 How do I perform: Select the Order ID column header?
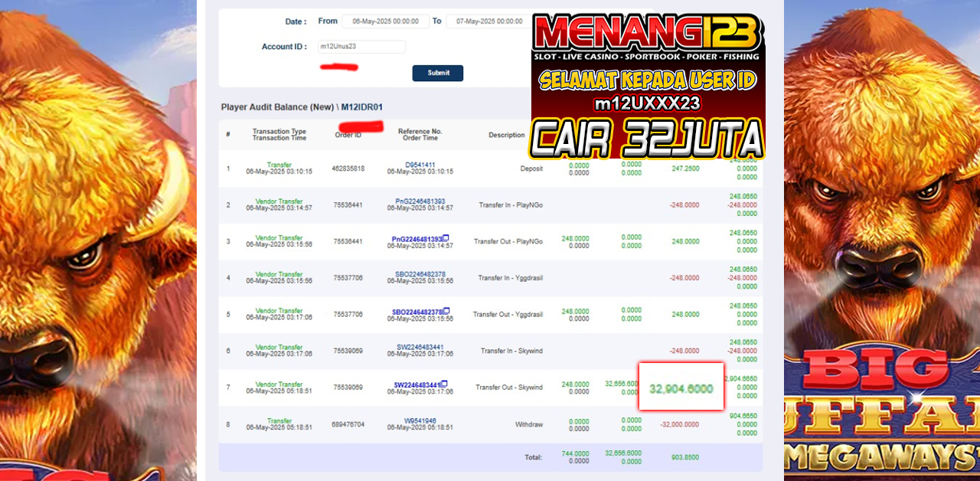pyautogui.click(x=348, y=135)
